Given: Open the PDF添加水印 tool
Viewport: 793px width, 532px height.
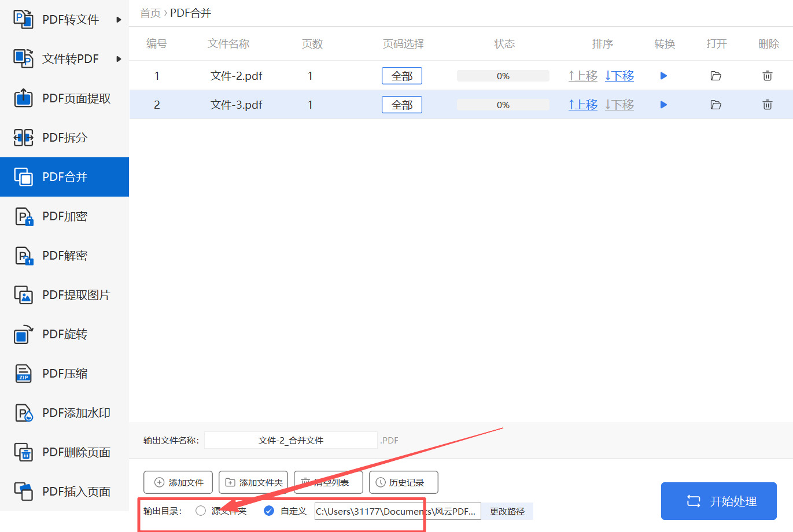Looking at the screenshot, I should [x=64, y=412].
